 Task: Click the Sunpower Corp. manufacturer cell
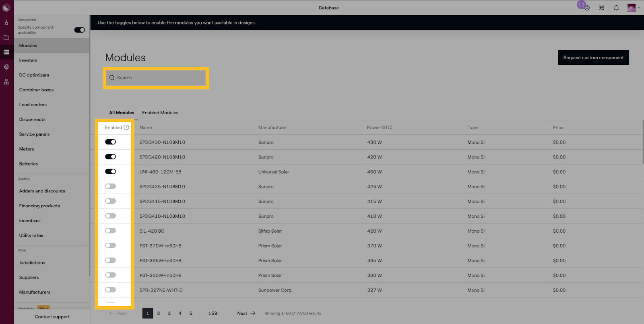tap(275, 290)
